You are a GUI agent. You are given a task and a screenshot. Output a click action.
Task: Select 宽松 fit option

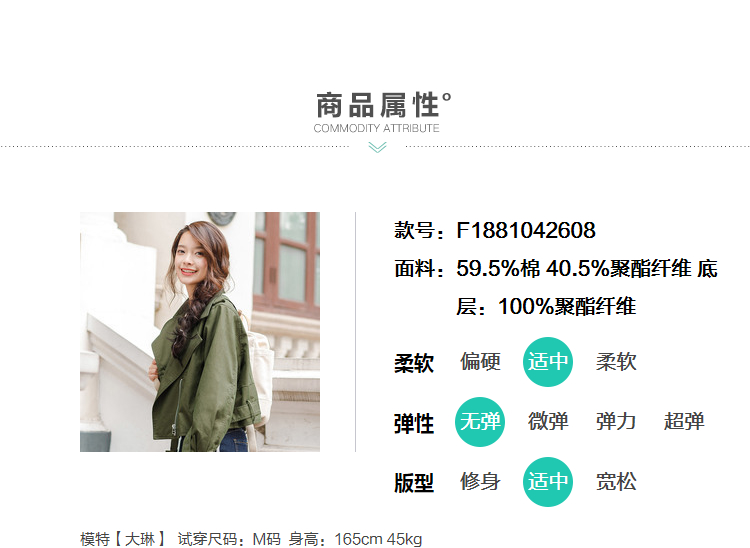click(616, 482)
